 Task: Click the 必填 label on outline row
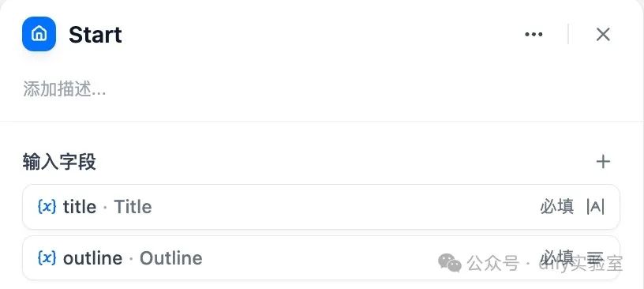[556, 257]
